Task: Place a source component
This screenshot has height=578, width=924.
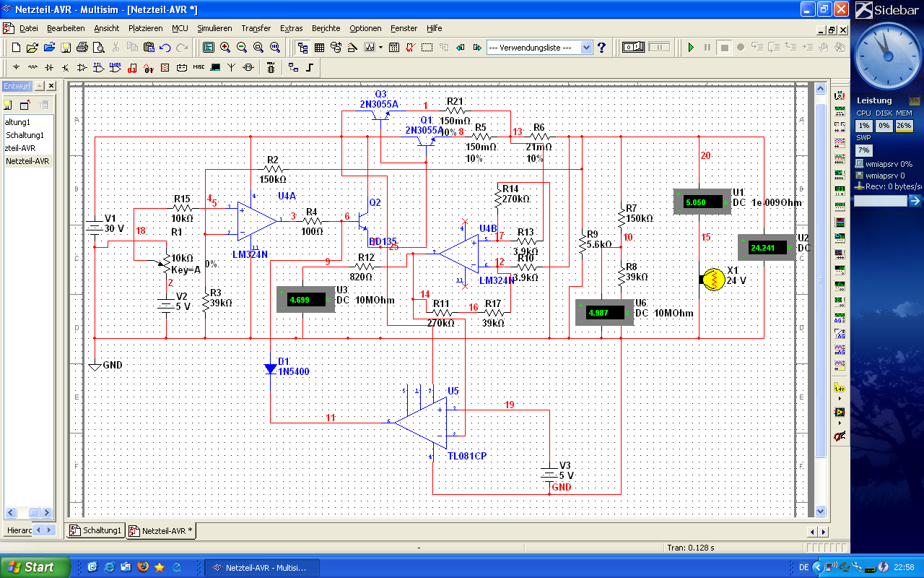Action: [x=16, y=67]
